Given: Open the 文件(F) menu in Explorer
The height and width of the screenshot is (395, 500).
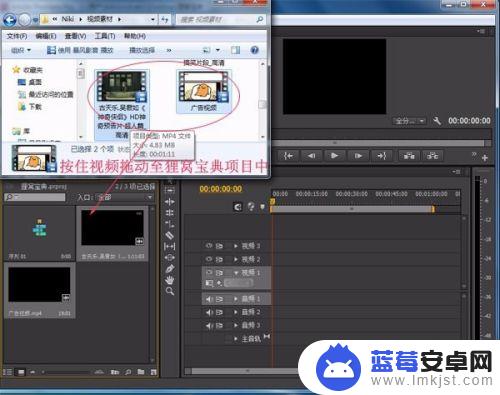Looking at the screenshot, I should coord(17,36).
